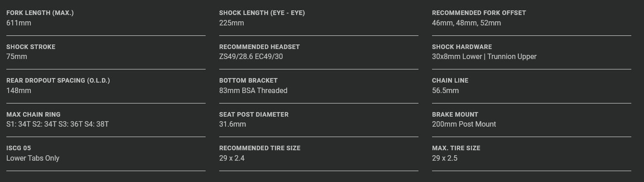Click the Seat Post Diameter label
Image resolution: width=644 pixels, height=182 pixels.
click(x=254, y=114)
